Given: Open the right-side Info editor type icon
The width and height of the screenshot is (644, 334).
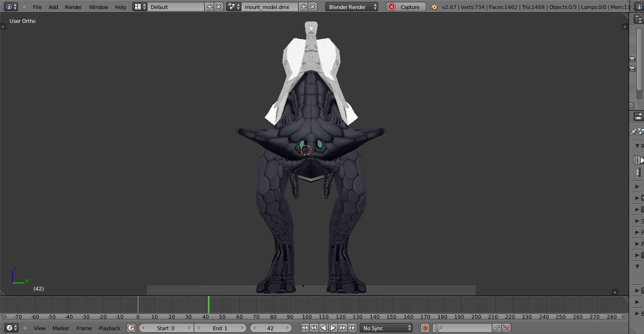Looking at the screenshot, I should pyautogui.click(x=639, y=7).
